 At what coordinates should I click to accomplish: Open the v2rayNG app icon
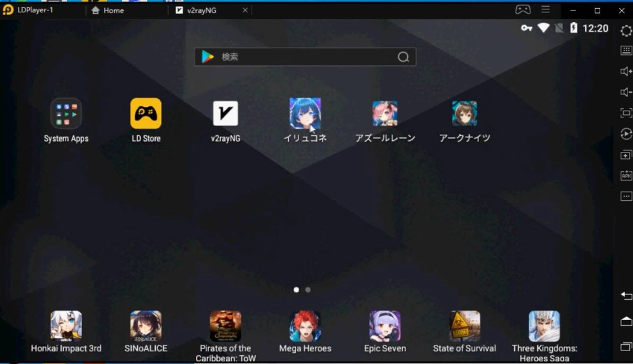(x=225, y=114)
